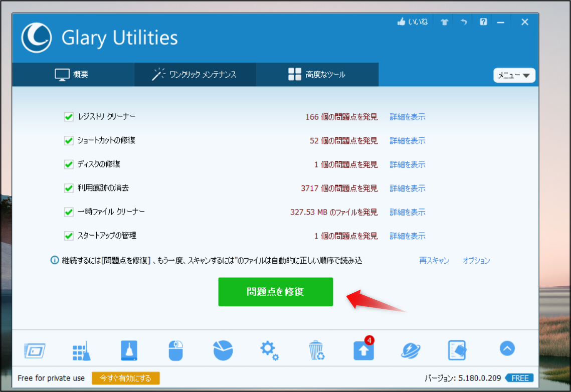
Task: Switch to the 高度なツール tab
Action: pos(317,74)
